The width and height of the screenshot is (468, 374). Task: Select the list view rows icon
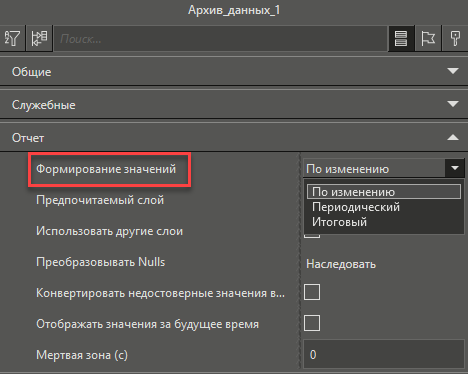401,38
